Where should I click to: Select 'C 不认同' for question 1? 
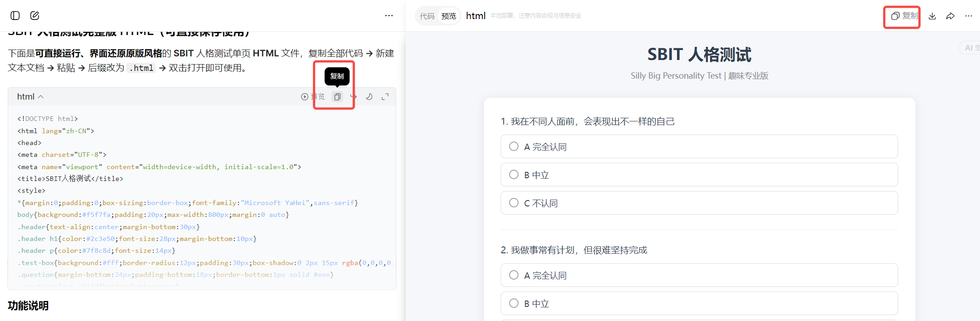(514, 203)
